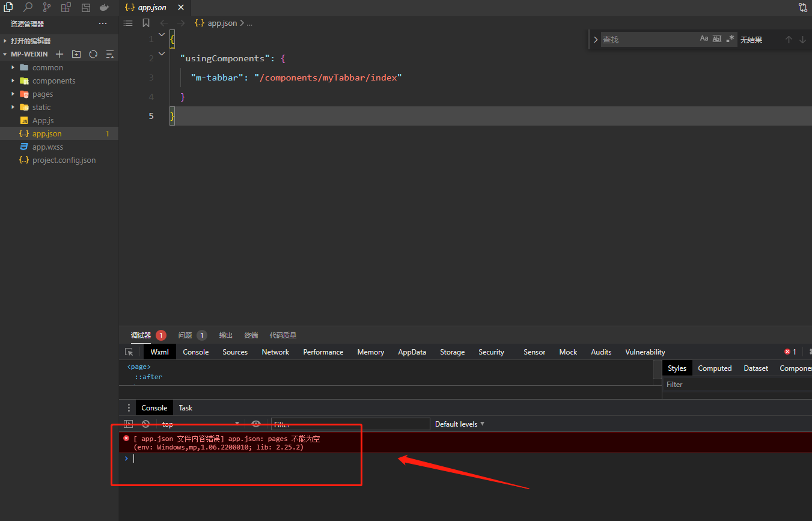
Task: Create a new file in MP-WEIXIN
Action: click(x=60, y=54)
